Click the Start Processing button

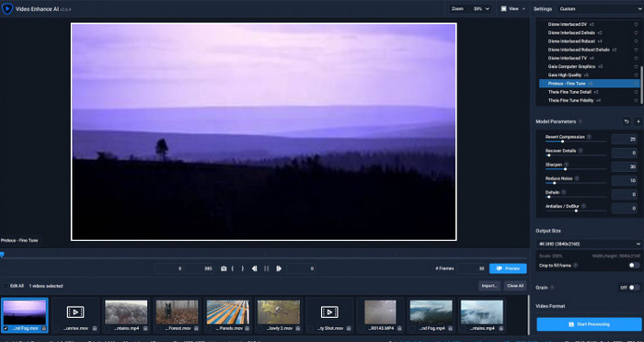[x=589, y=325]
